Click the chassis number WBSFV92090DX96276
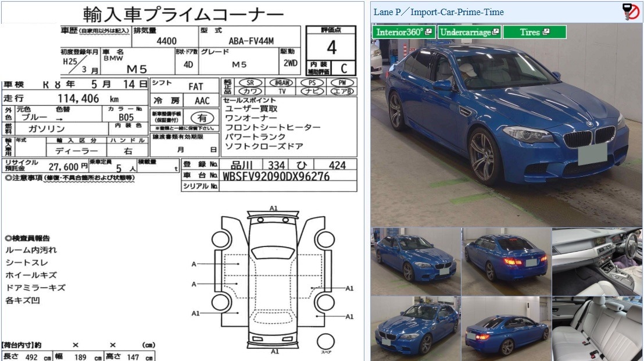The image size is (644, 361). point(276,176)
